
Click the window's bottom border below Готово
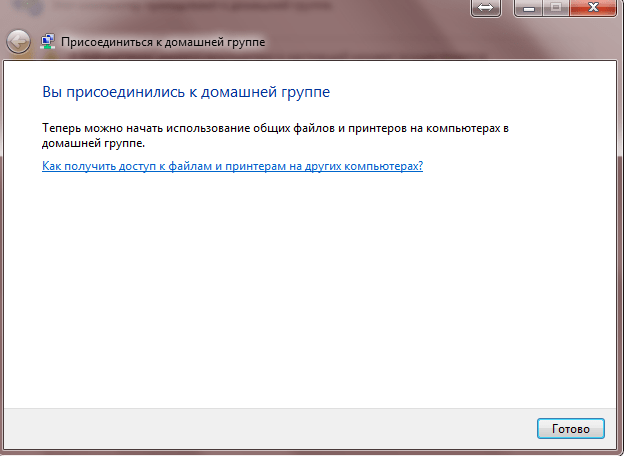click(570, 451)
